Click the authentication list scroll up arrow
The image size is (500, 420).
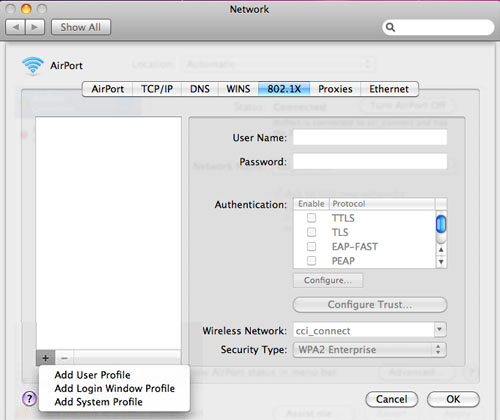[x=441, y=250]
